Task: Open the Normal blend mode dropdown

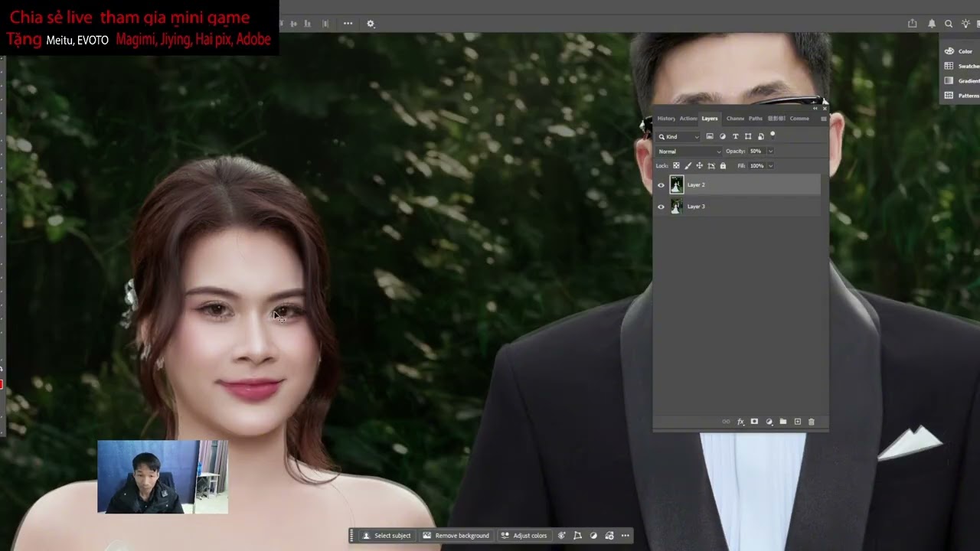Action: coord(689,152)
